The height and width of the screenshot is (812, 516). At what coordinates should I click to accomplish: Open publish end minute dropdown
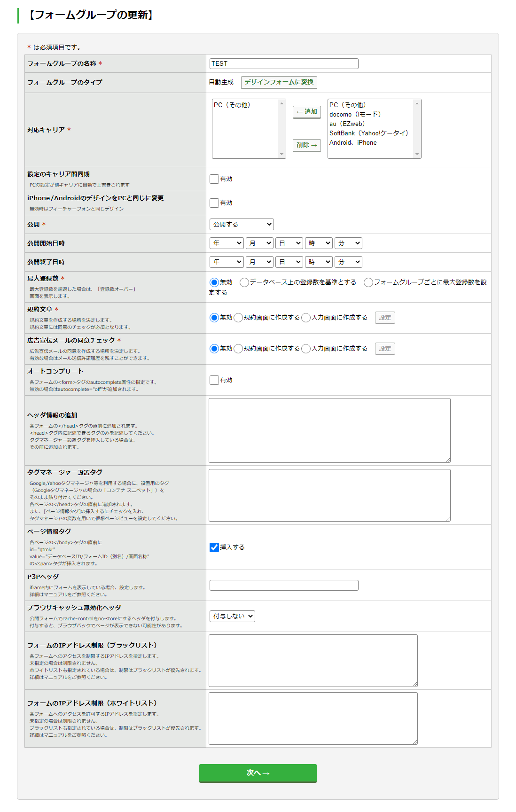click(x=348, y=262)
